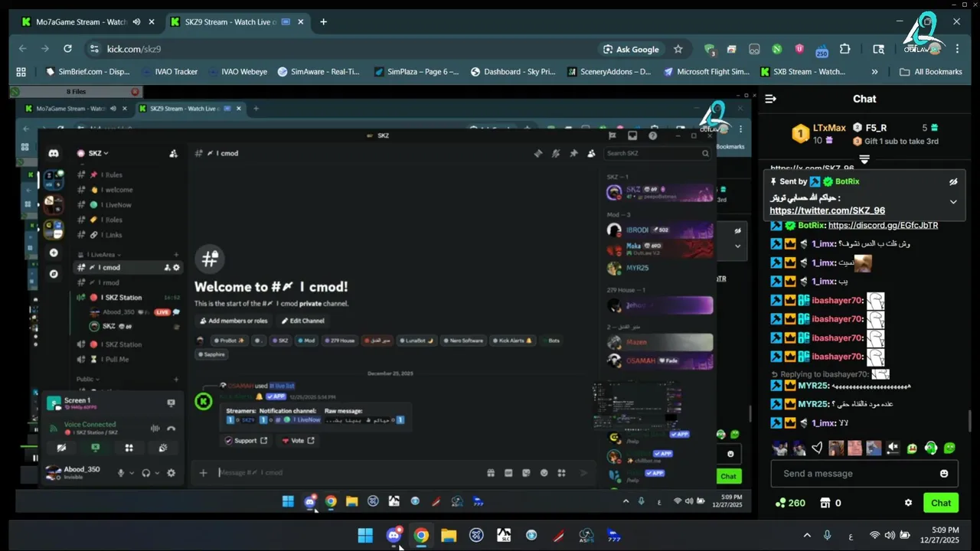Open the pinned twitter.com/SKZ_96 link
Screen dimensions: 980x551
tap(827, 210)
